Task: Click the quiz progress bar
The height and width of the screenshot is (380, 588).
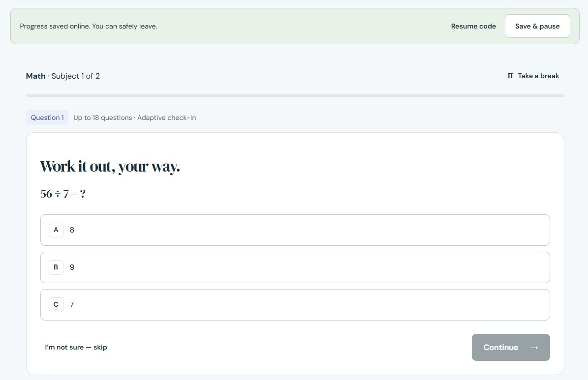Action: click(x=295, y=95)
